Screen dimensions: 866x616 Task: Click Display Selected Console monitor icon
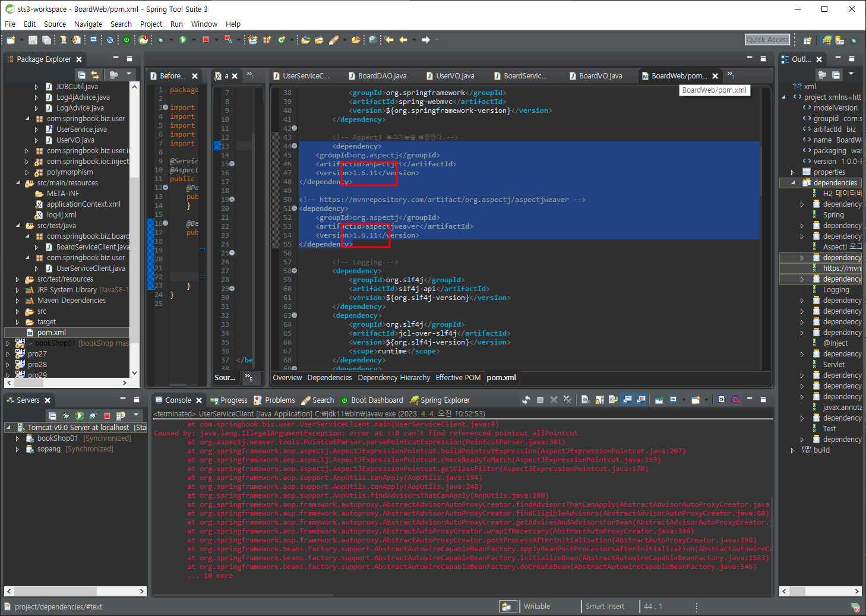point(673,400)
